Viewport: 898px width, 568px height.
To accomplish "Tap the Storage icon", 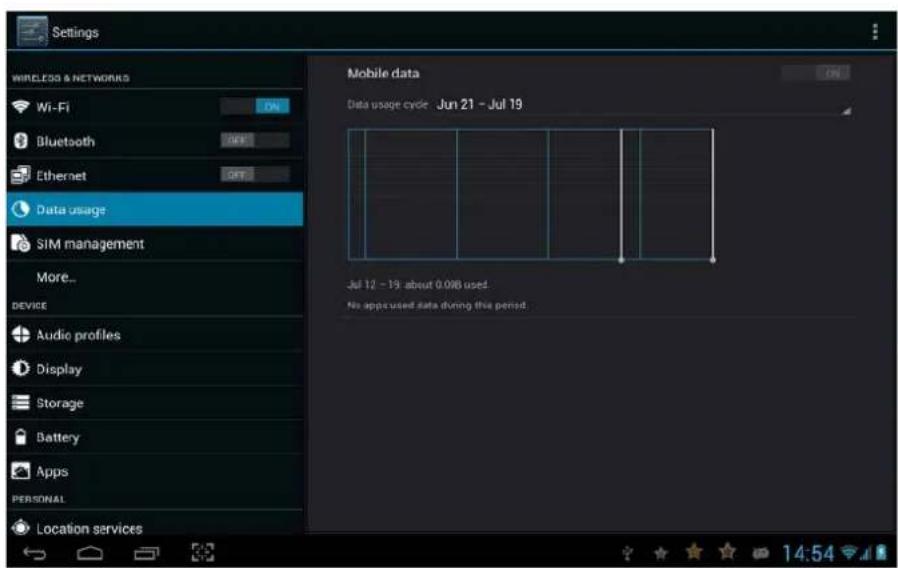I will [21, 403].
